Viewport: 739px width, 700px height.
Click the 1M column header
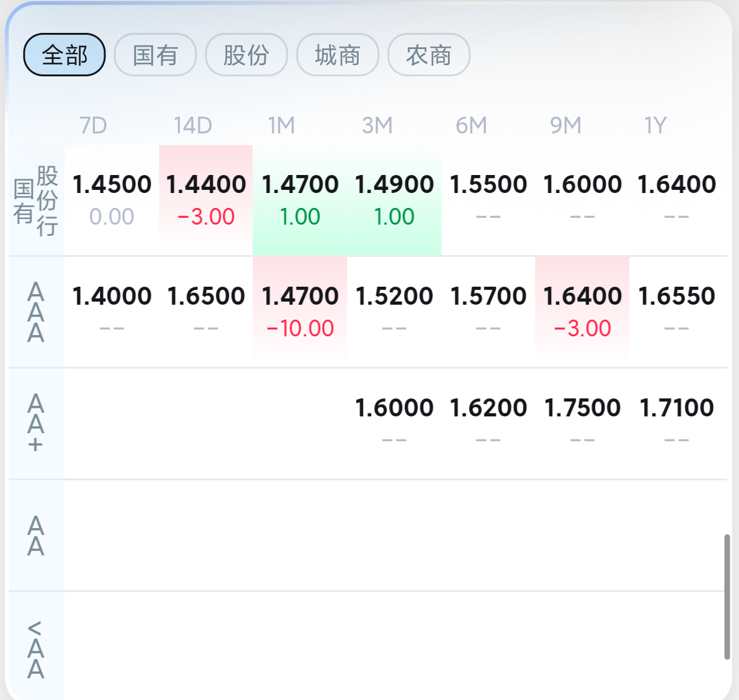click(281, 125)
